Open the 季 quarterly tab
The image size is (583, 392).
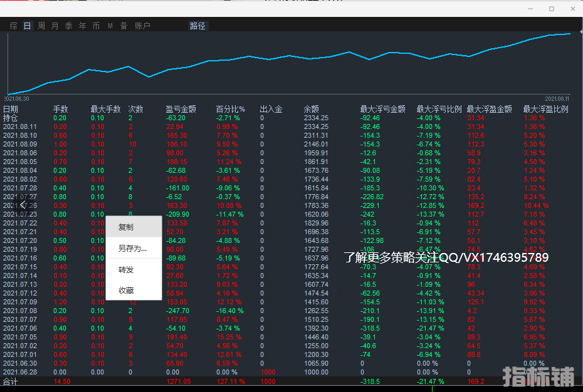69,26
